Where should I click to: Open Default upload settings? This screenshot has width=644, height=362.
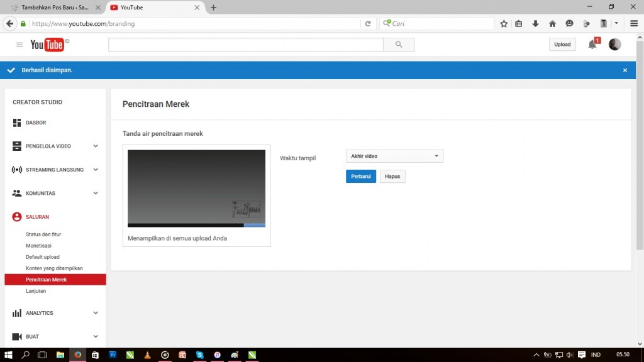coord(43,257)
